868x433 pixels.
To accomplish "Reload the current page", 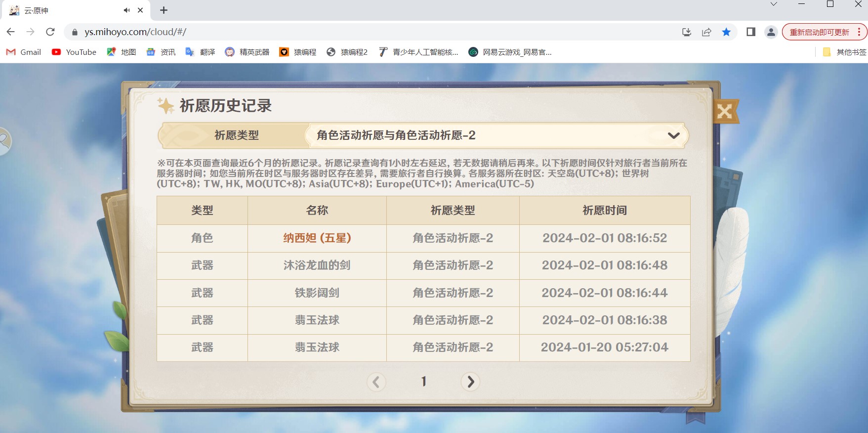I will (50, 32).
